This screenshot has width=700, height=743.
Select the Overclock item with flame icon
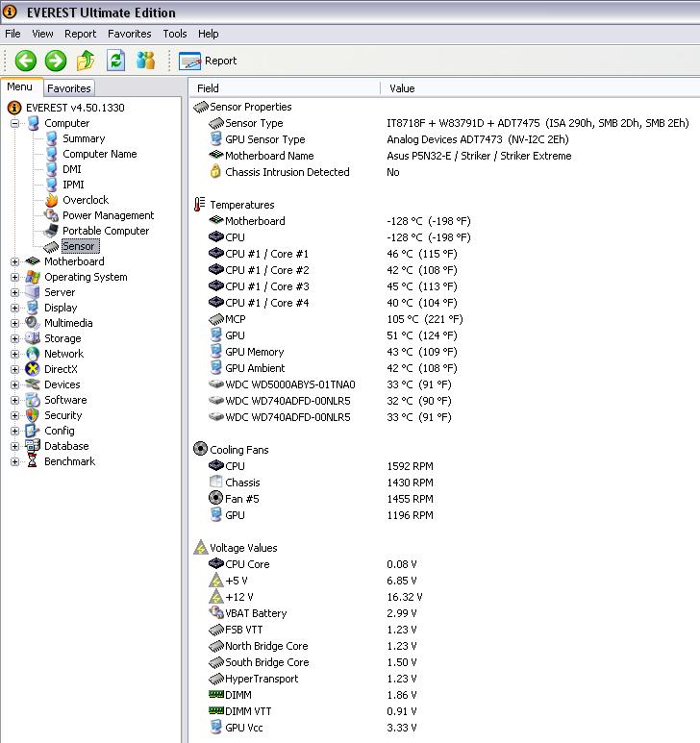click(x=86, y=200)
